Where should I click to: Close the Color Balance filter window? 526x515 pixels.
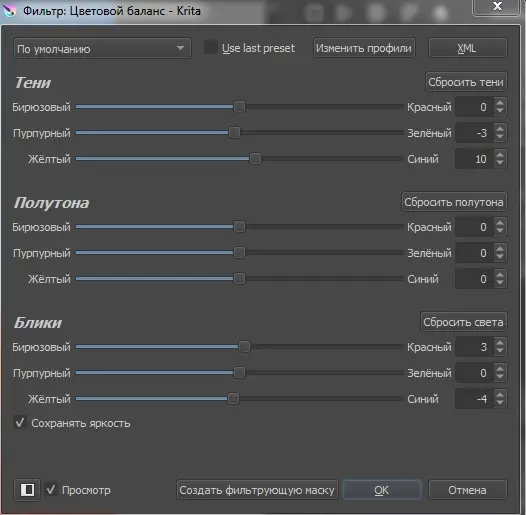pyautogui.click(x=497, y=7)
